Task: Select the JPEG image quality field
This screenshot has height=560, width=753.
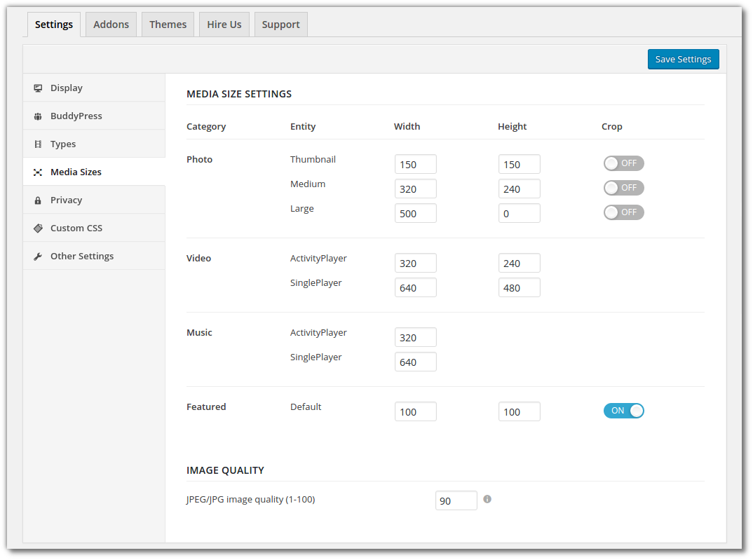Action: [x=456, y=500]
